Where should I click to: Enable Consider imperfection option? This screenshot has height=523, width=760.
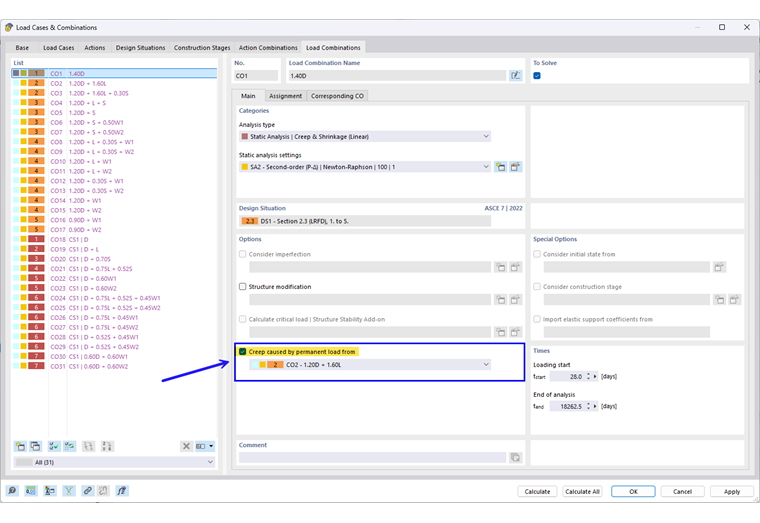(243, 254)
